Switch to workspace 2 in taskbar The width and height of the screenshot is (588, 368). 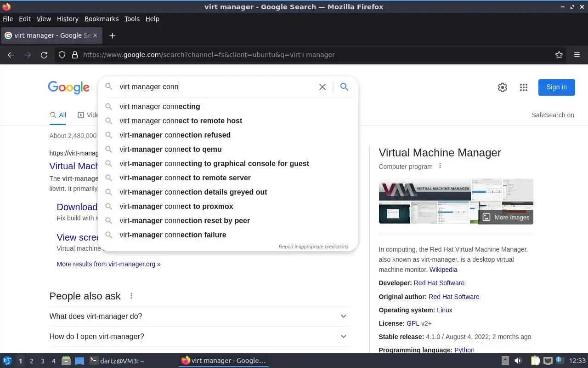pos(31,361)
